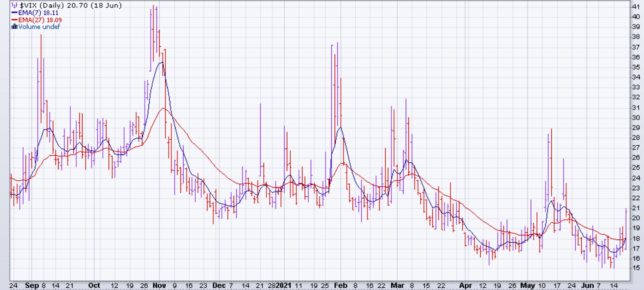Click the EMA(27) 18.09 legend label
This screenshot has width=644, height=290.
click(40, 20)
